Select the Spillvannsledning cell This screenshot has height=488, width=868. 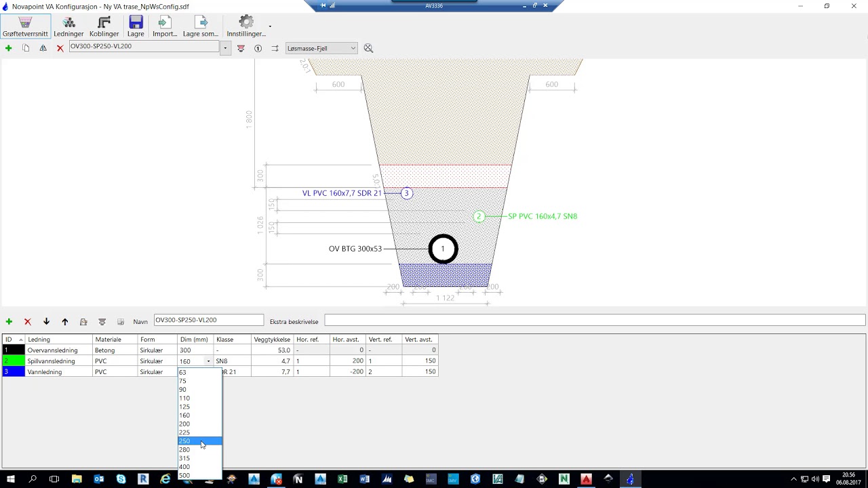59,361
